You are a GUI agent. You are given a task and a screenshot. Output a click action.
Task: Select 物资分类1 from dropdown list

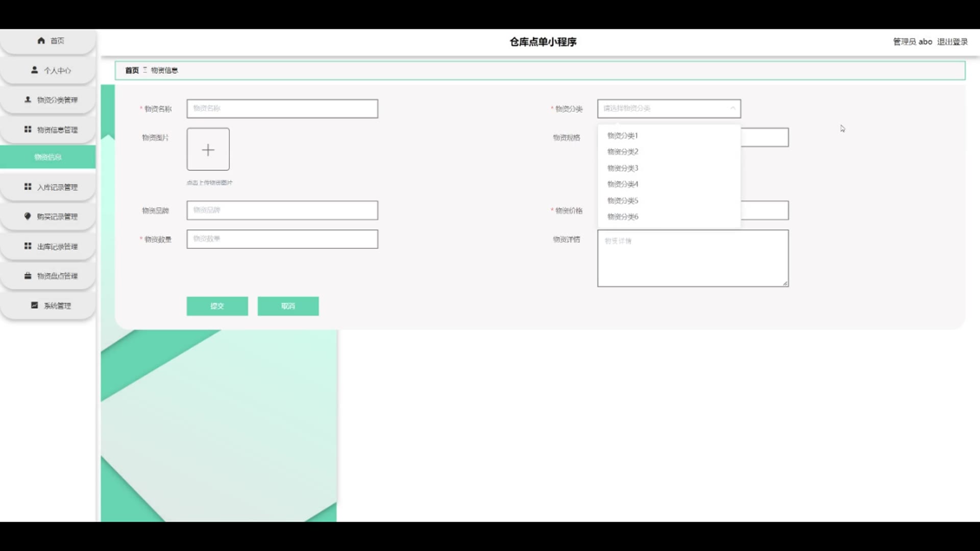click(622, 136)
